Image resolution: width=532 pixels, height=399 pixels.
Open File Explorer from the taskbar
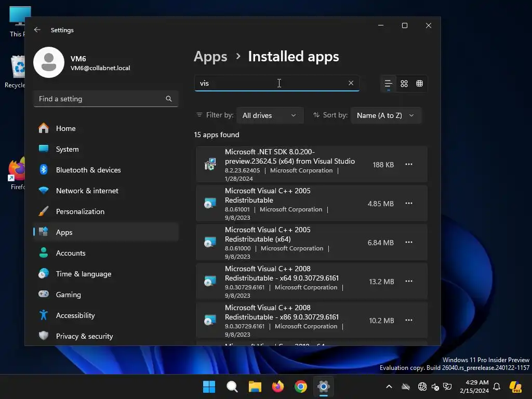255,387
